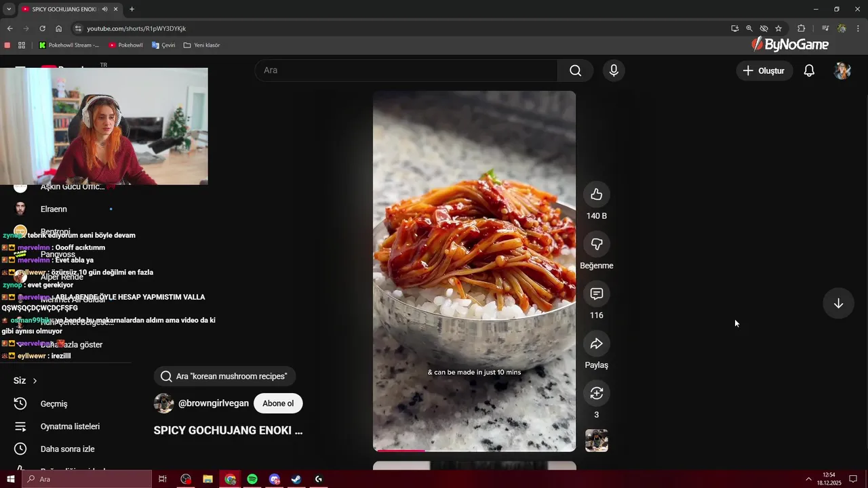Screen dimensions: 868x488
Task: Open YouTube notifications bell
Action: click(x=809, y=70)
